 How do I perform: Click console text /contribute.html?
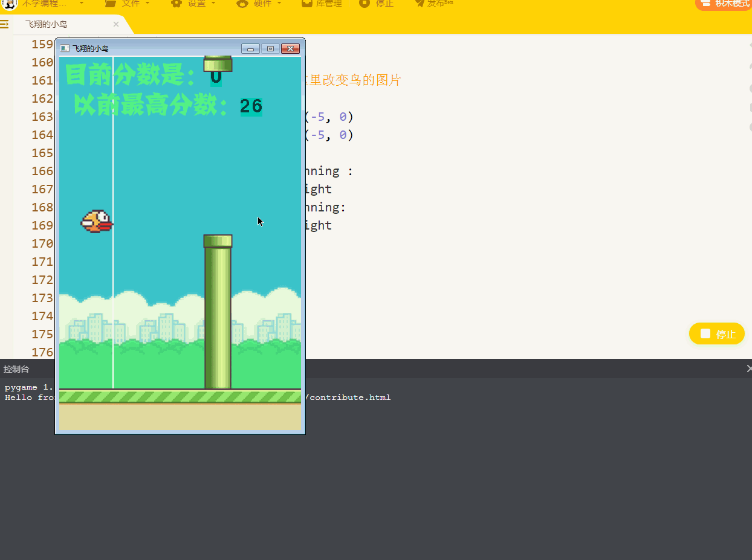click(x=348, y=397)
